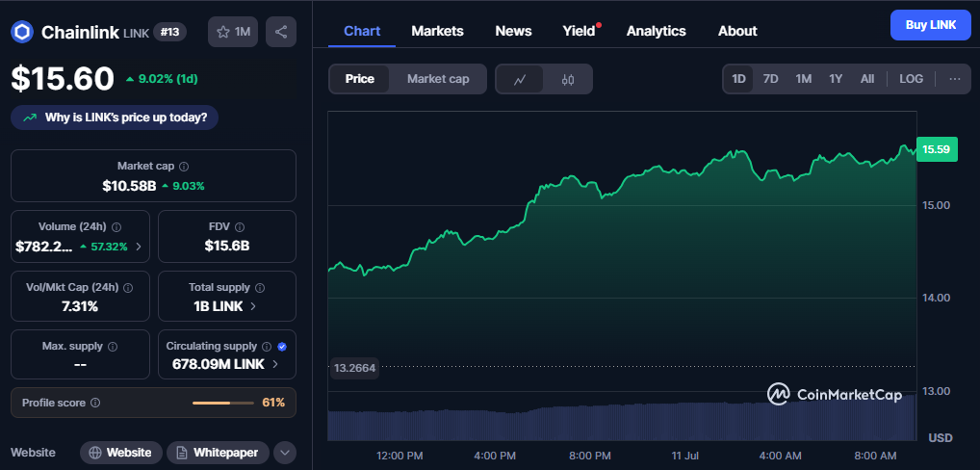Show Market cap info tooltip icon
This screenshot has height=470, width=980.
coord(185,167)
